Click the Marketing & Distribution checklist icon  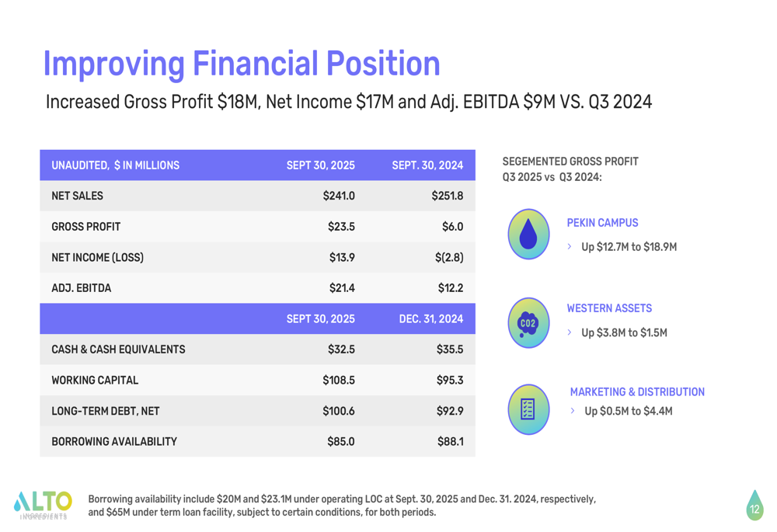pos(528,409)
